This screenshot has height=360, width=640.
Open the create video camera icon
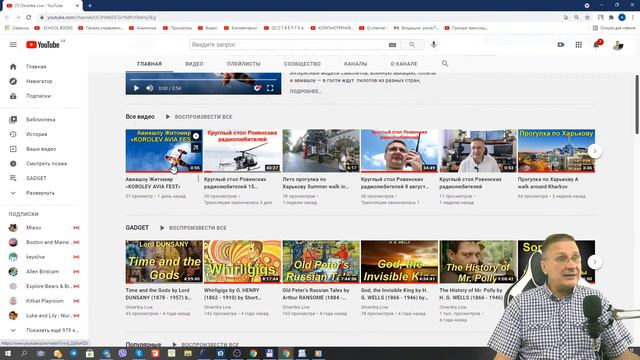(x=561, y=44)
